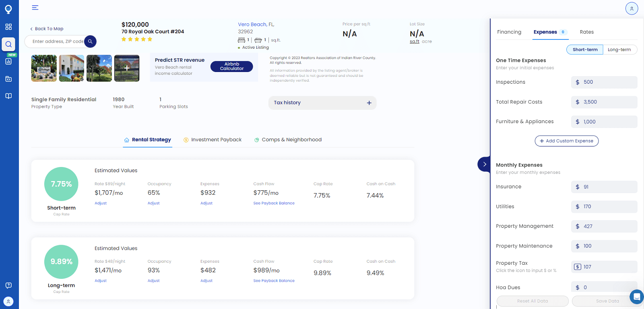Toggle Property Tax dollar/percent input icon
Screen dimensions: 644x309
click(578, 267)
